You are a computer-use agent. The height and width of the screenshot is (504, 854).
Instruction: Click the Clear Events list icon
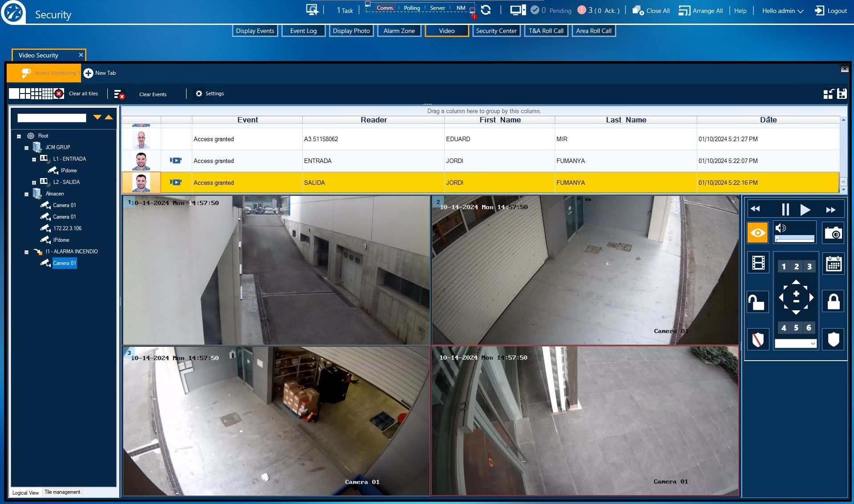119,94
